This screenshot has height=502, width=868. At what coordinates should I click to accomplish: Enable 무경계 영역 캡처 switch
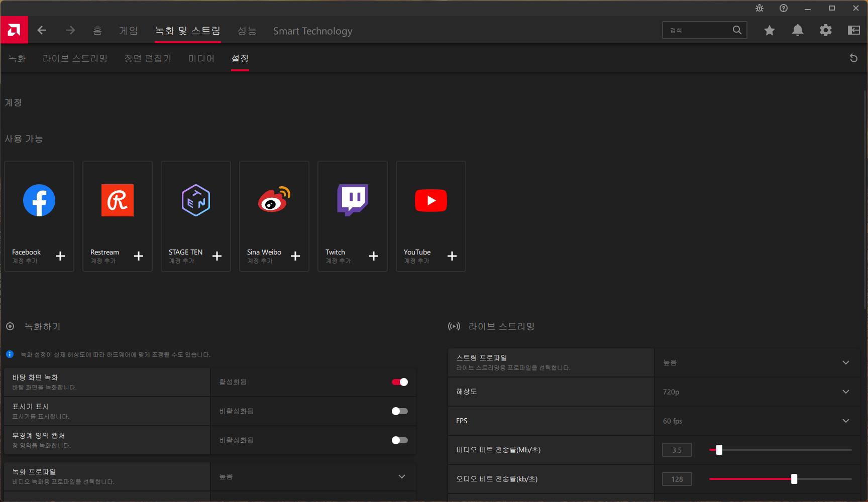coord(400,440)
